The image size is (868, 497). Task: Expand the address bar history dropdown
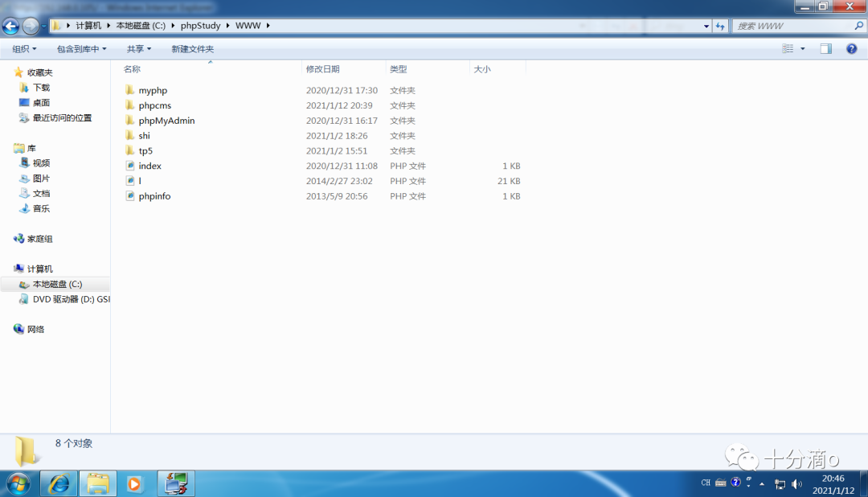(x=706, y=26)
